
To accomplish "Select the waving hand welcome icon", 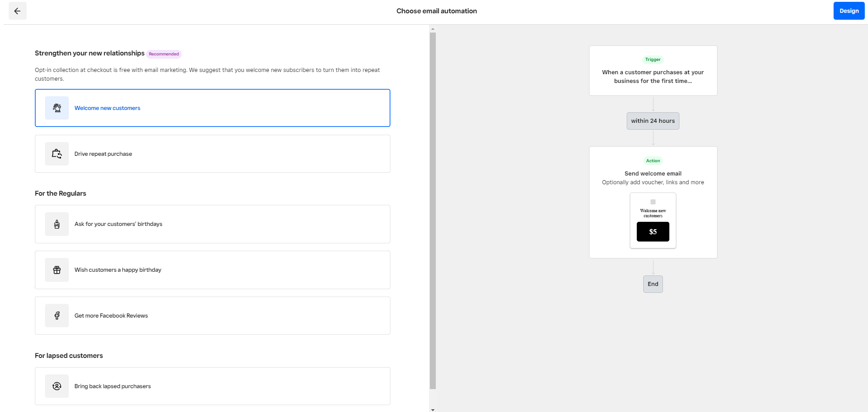I will click(x=57, y=108).
